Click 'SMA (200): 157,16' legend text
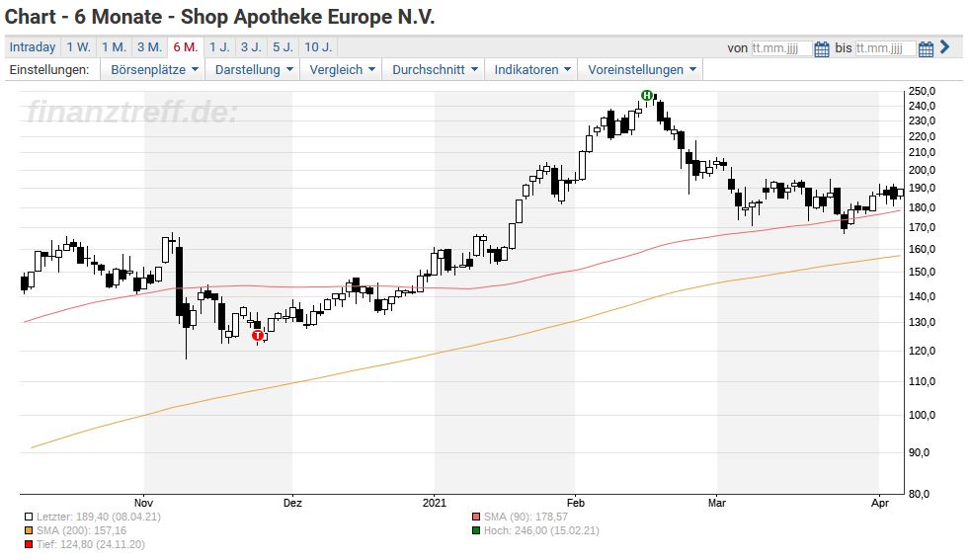The width and height of the screenshot is (971, 560). [81, 531]
